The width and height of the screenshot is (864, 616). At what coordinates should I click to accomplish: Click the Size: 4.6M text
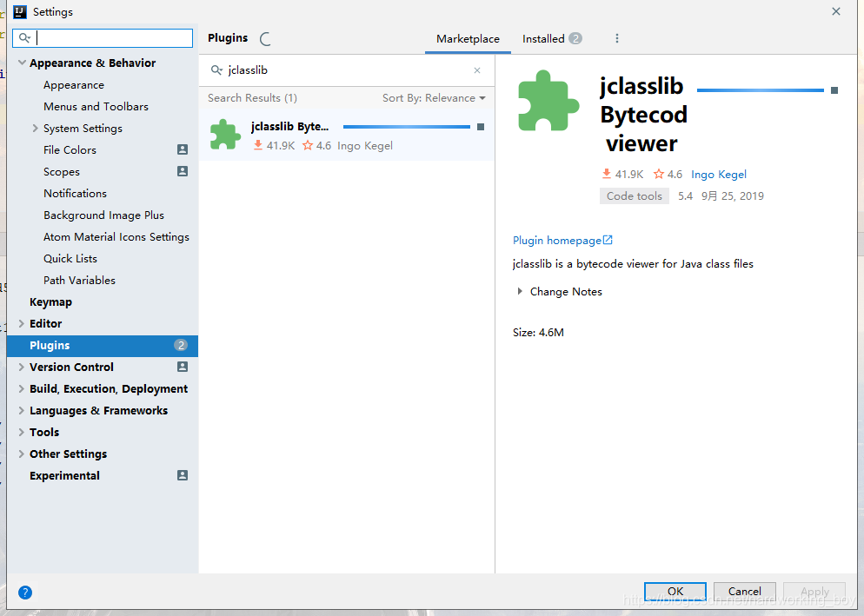point(538,332)
